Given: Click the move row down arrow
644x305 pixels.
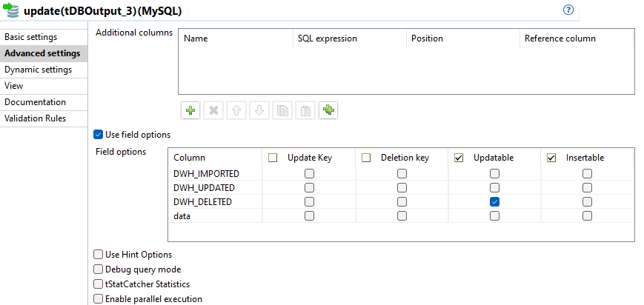Looking at the screenshot, I should point(259,110).
